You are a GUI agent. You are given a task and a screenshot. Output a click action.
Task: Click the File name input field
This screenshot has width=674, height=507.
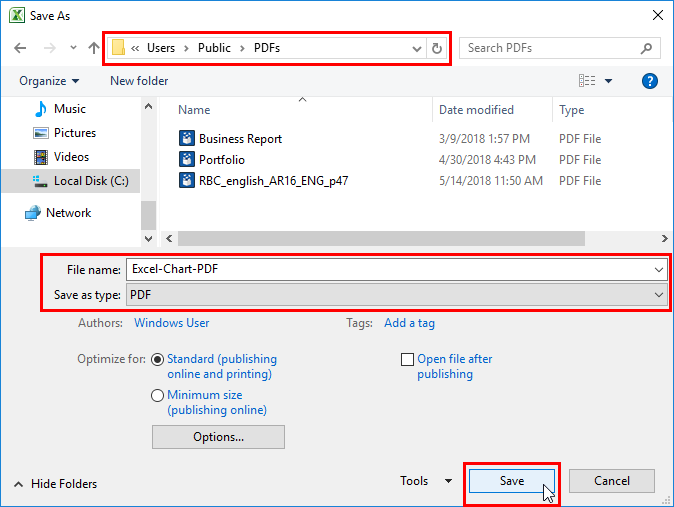tap(390, 269)
